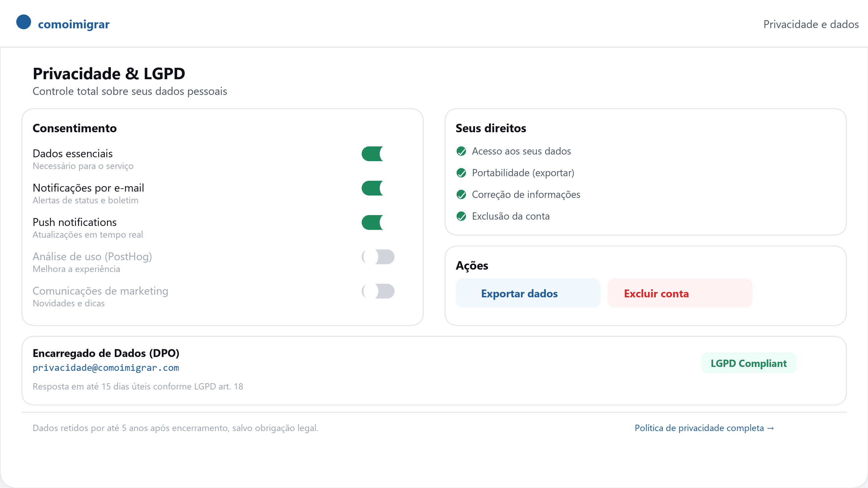Screen dimensions: 868x488
Task: Enable Análise de uso (PostHog) switch
Action: pyautogui.click(x=378, y=257)
